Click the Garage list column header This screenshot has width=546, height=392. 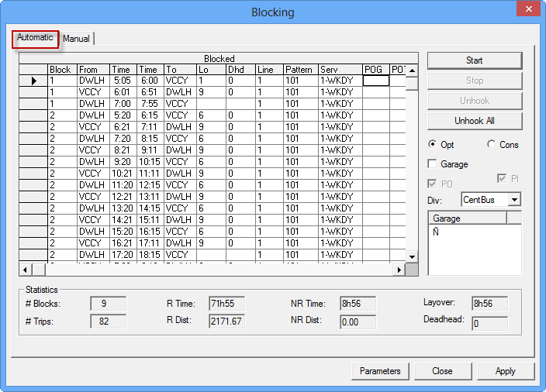pos(468,218)
